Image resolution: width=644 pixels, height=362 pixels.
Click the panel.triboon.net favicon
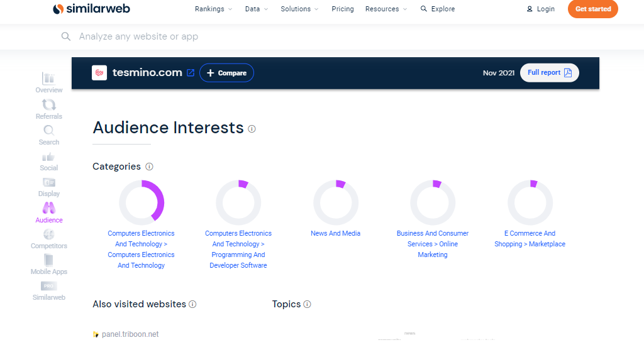[x=96, y=334]
